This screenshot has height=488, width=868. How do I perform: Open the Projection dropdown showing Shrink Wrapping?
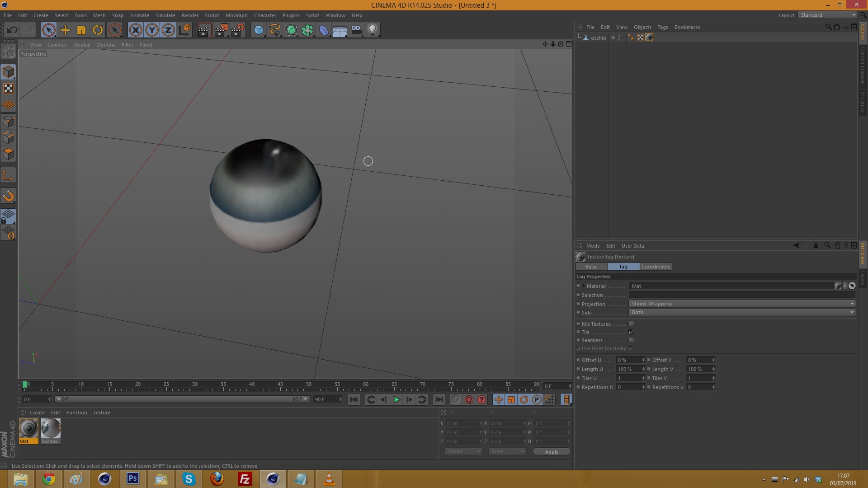tap(741, 304)
